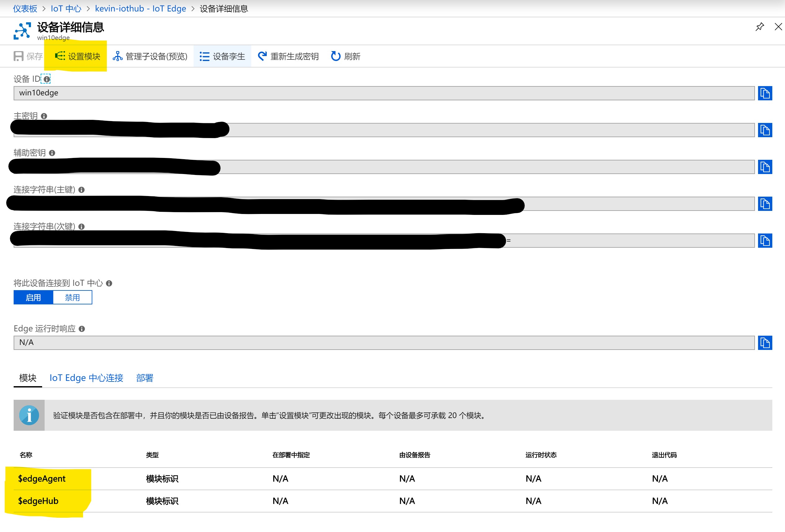Open the 设备孪生 device twin
This screenshot has width=785, height=532.
coord(222,56)
